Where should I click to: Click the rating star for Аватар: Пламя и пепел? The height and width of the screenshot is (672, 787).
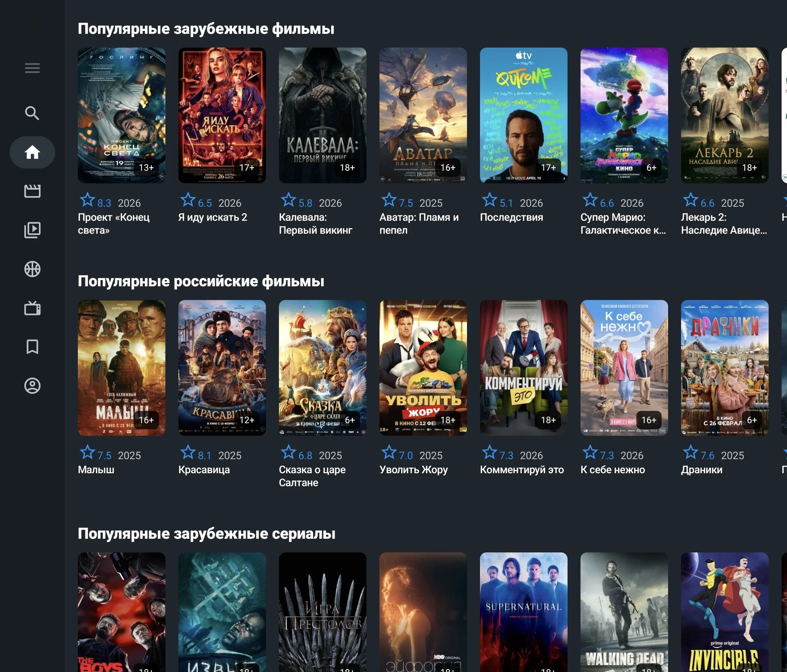389,200
